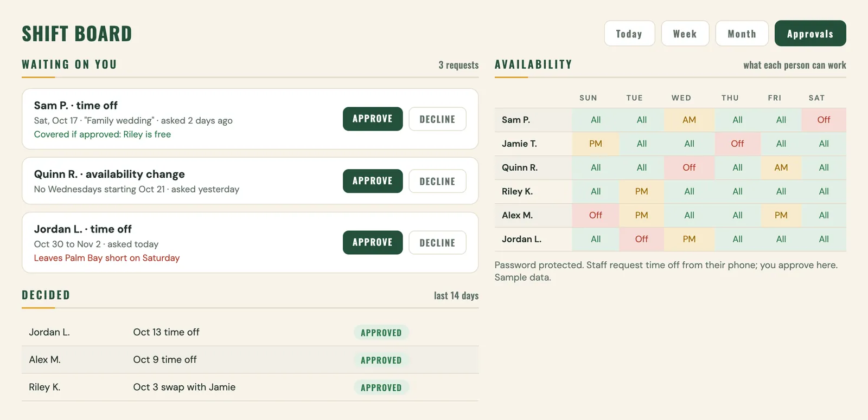
Task: Select the Month tab
Action: [x=742, y=34]
